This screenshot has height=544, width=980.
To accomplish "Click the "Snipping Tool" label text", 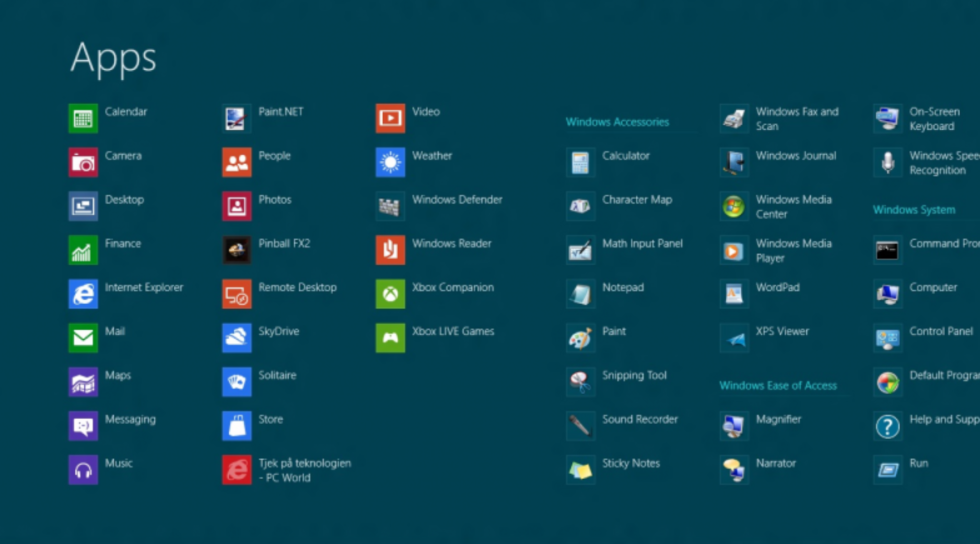I will coord(634,375).
